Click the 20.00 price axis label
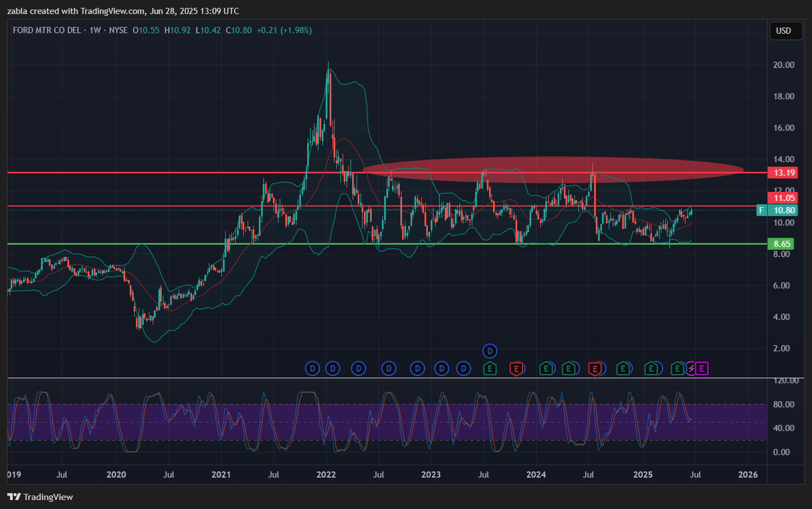Viewport: 812px width, 509px height. [783, 65]
